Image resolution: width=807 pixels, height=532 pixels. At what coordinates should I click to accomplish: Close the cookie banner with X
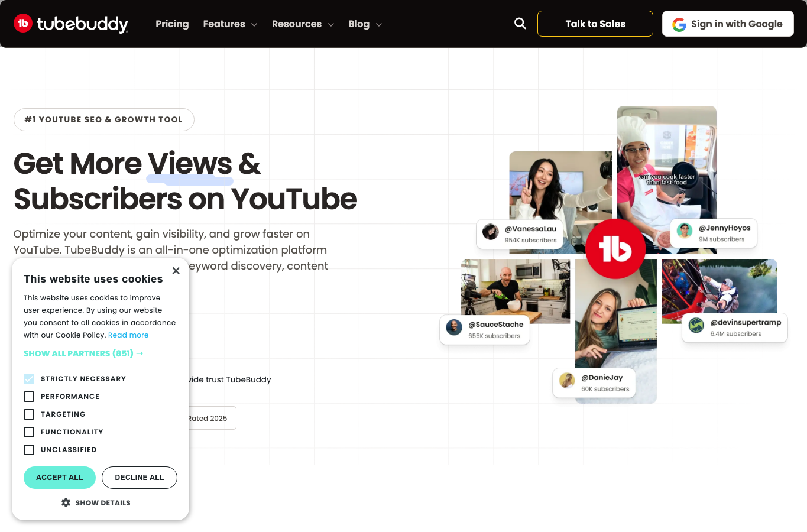(x=176, y=271)
